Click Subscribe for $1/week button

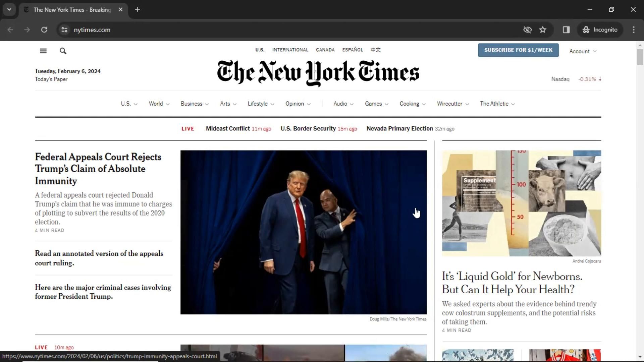tap(518, 50)
